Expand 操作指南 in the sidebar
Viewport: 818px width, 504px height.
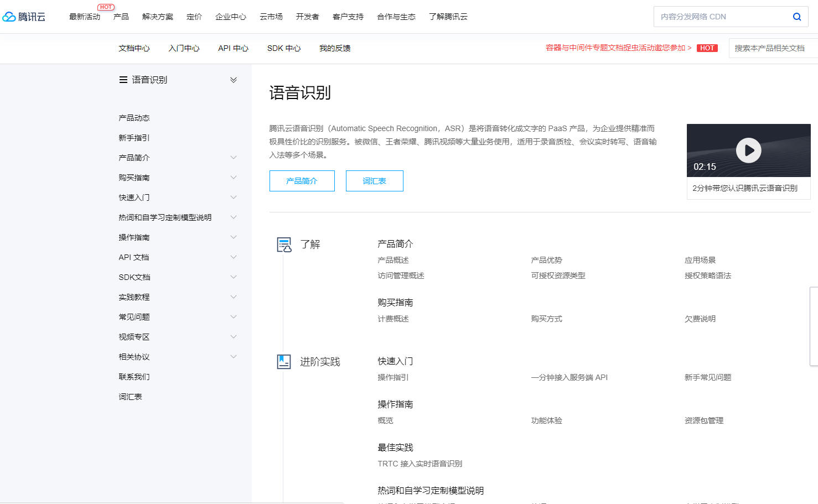coord(234,237)
